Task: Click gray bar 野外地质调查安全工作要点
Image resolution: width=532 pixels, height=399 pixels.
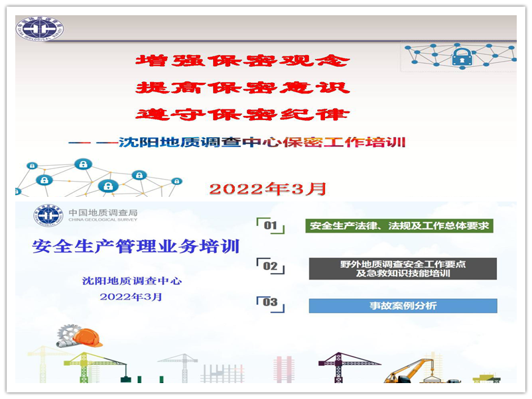Action: click(x=403, y=268)
